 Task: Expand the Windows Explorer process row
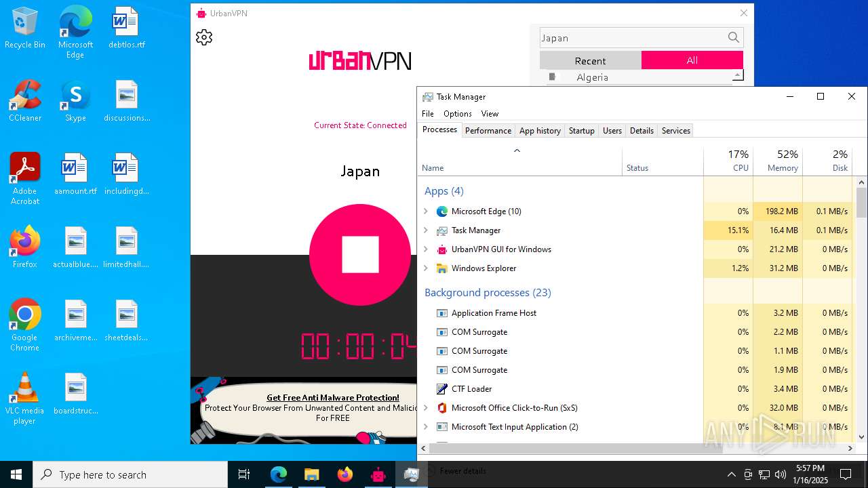click(426, 268)
